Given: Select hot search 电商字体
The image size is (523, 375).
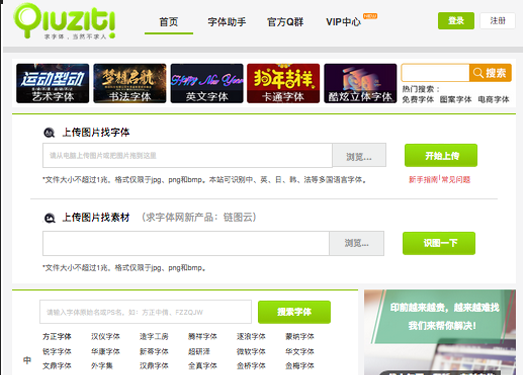Looking at the screenshot, I should [x=493, y=99].
